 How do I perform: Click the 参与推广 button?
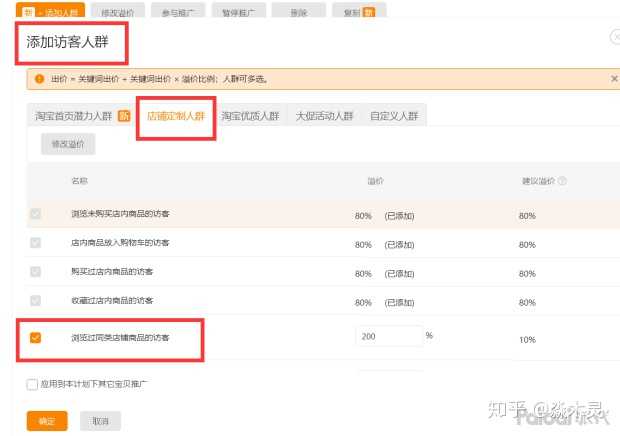(x=178, y=11)
